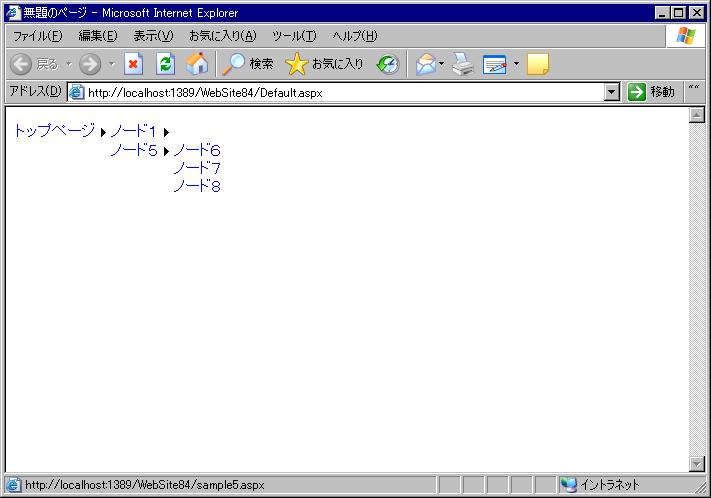Open the 表示(V) menu
711x498 pixels.
153,36
